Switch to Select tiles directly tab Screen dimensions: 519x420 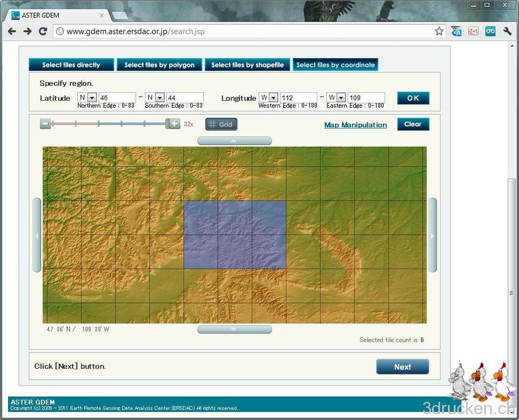(71, 65)
